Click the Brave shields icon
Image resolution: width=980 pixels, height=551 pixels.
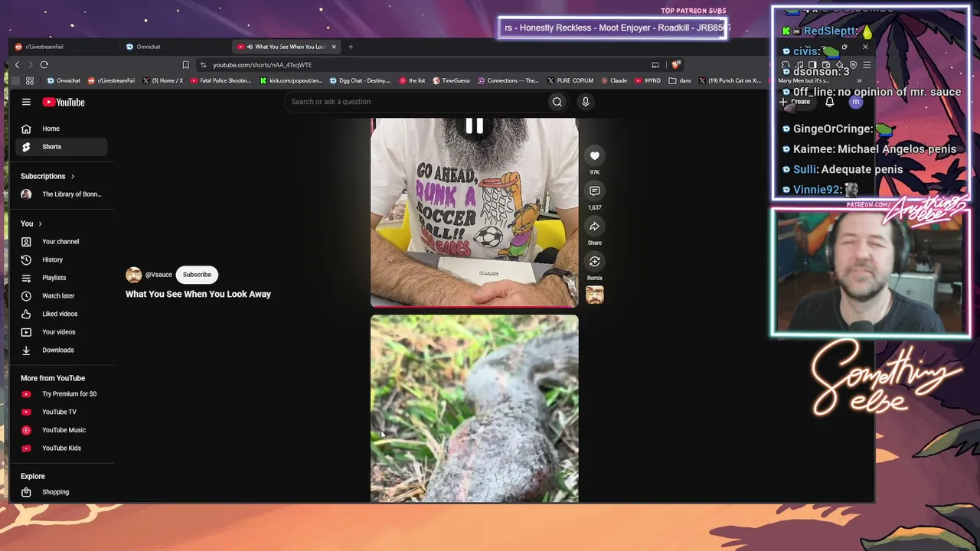click(675, 65)
